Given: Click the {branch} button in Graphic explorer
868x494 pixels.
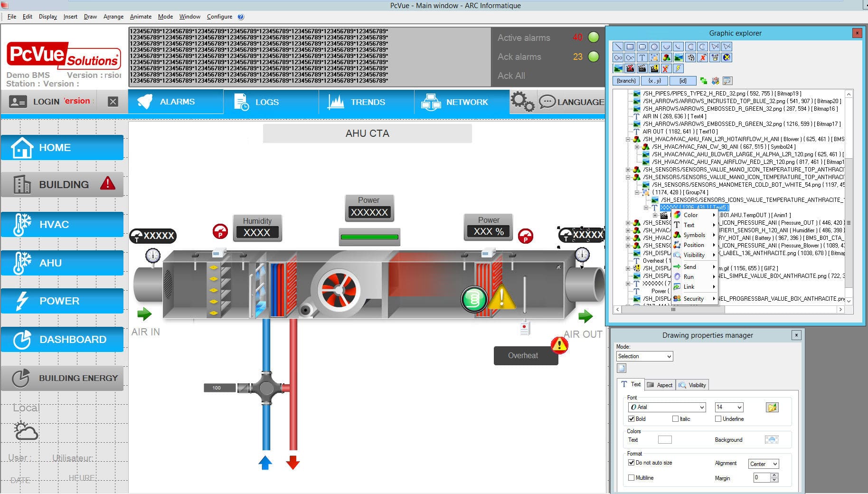Looking at the screenshot, I should (625, 80).
